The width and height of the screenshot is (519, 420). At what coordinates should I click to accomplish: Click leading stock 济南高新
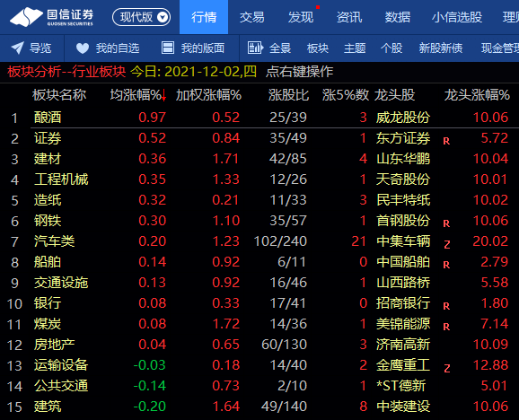click(403, 345)
